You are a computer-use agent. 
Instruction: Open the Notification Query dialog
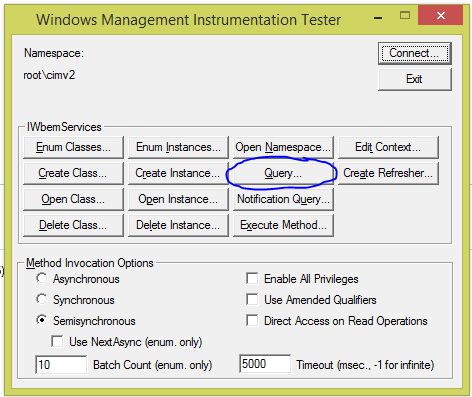[x=283, y=199]
